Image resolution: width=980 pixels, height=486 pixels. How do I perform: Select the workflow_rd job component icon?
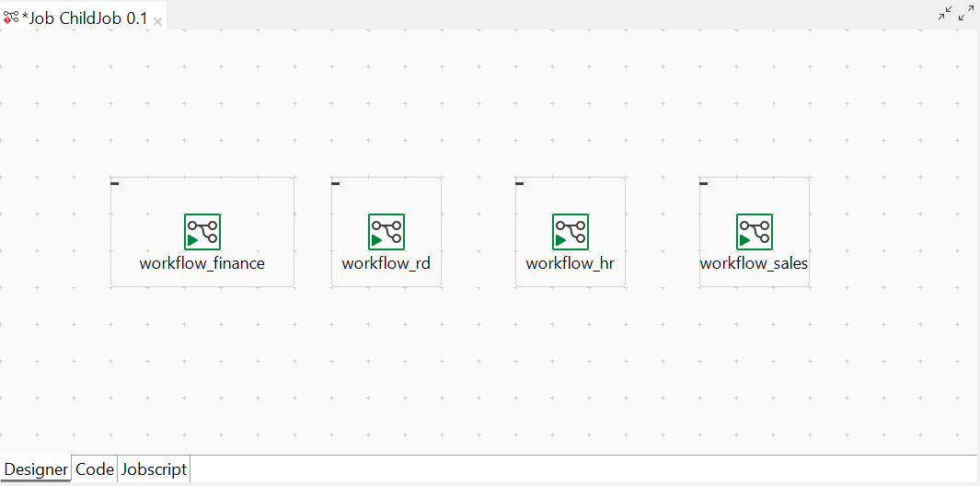pos(386,232)
